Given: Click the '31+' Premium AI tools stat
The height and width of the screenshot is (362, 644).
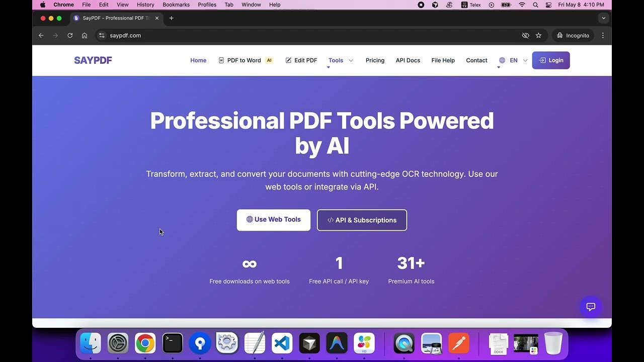Looking at the screenshot, I should pyautogui.click(x=411, y=270).
